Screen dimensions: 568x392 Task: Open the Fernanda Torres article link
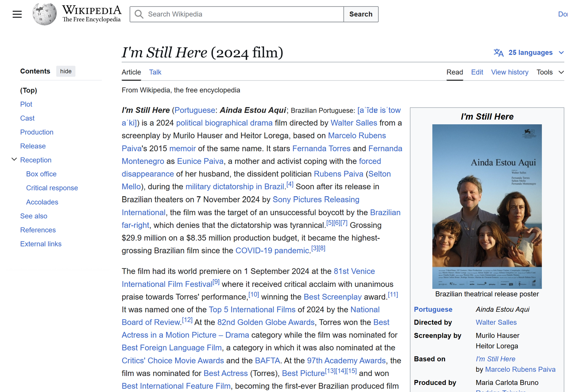(x=321, y=148)
